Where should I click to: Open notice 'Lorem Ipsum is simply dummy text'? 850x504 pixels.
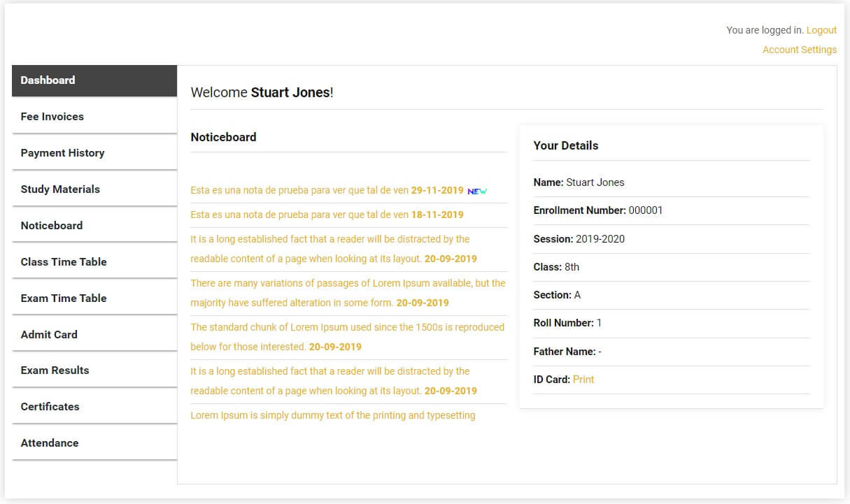point(333,415)
